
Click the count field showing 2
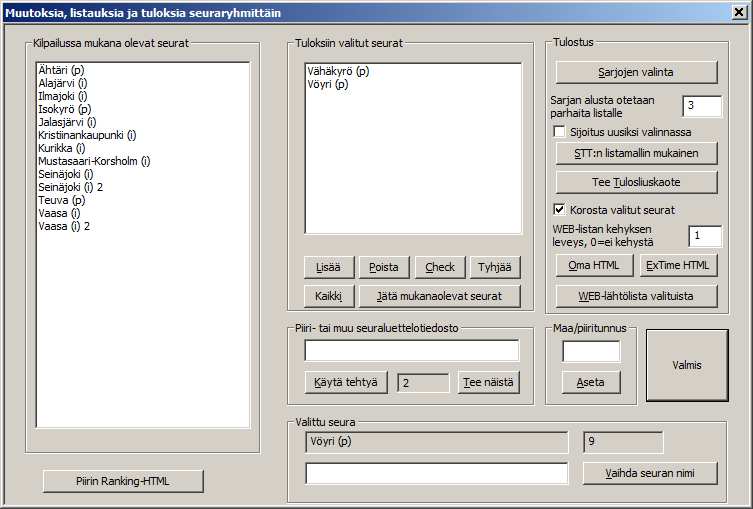pos(423,383)
